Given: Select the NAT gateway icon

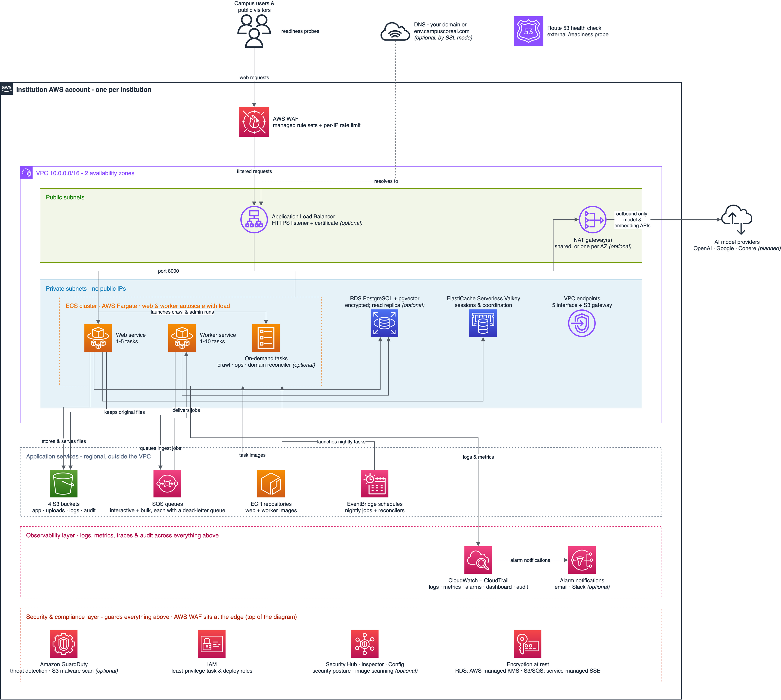Looking at the screenshot, I should pyautogui.click(x=592, y=220).
